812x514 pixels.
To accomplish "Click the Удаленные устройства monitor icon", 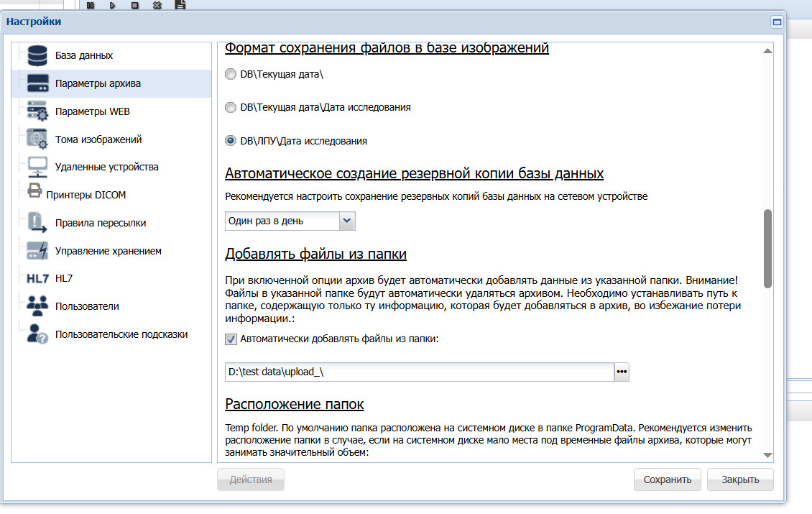I will 37,167.
